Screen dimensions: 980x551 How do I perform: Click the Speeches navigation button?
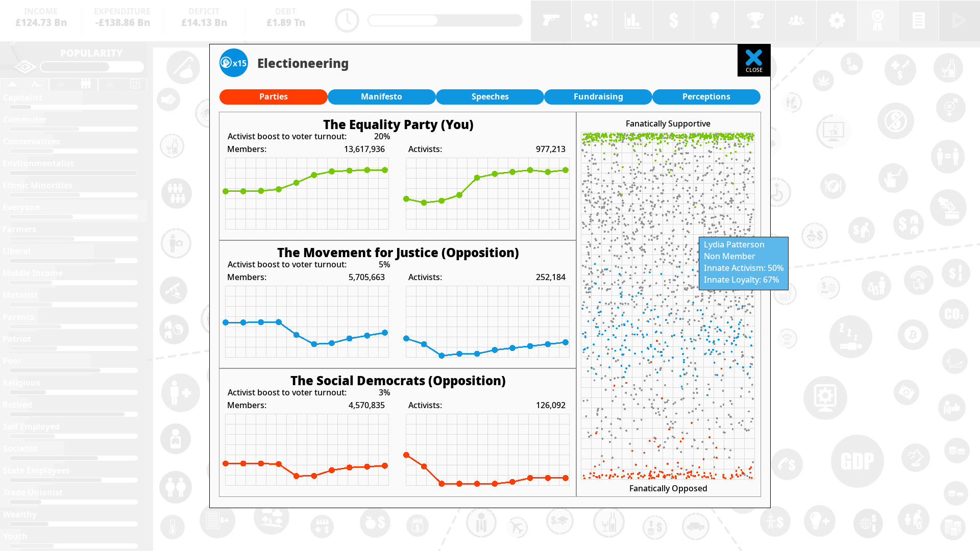pos(490,96)
